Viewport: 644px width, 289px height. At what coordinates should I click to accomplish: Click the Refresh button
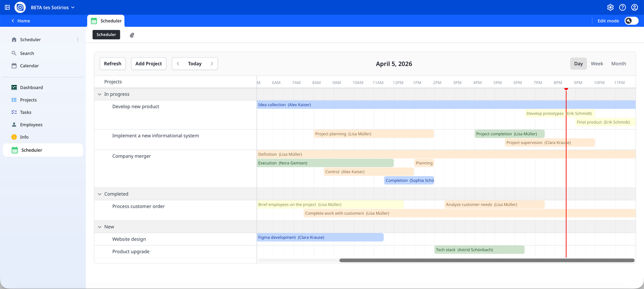(x=112, y=64)
